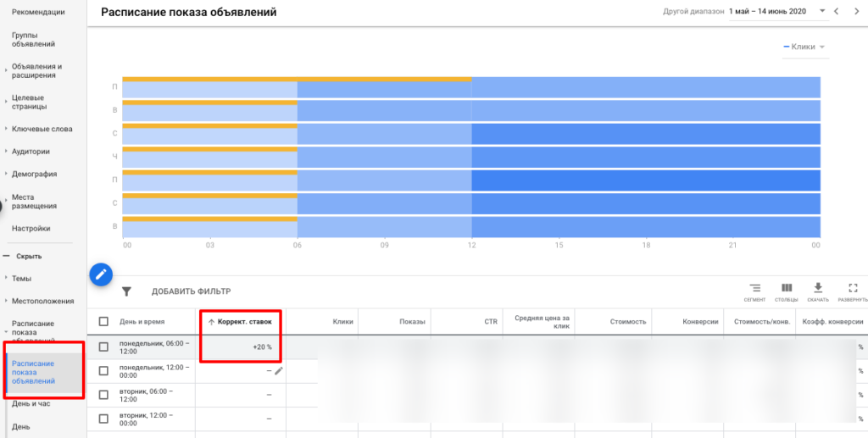Check the Monday 06:00–12:00 row checkbox
Image resolution: width=868 pixels, height=438 pixels.
pyautogui.click(x=103, y=347)
